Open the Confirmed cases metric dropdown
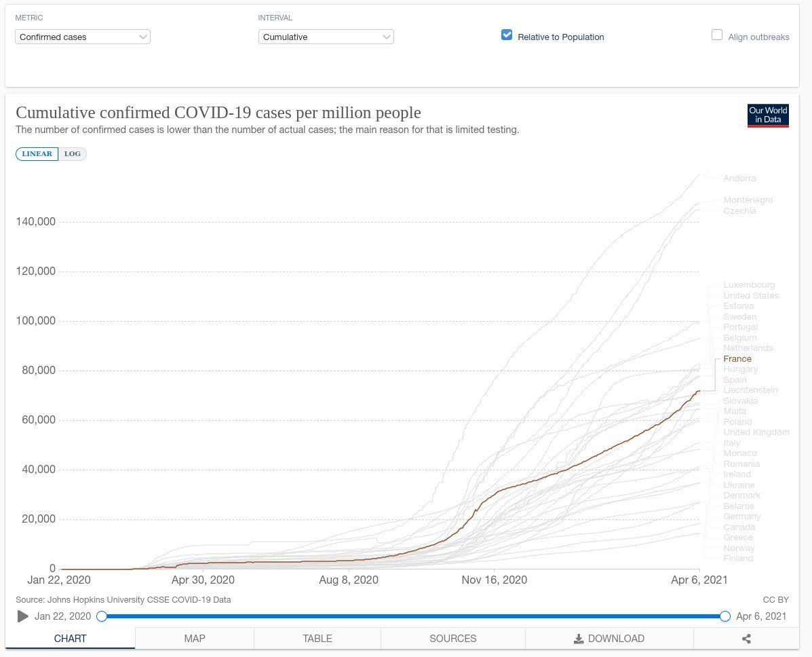This screenshot has width=812, height=657. 82,37
